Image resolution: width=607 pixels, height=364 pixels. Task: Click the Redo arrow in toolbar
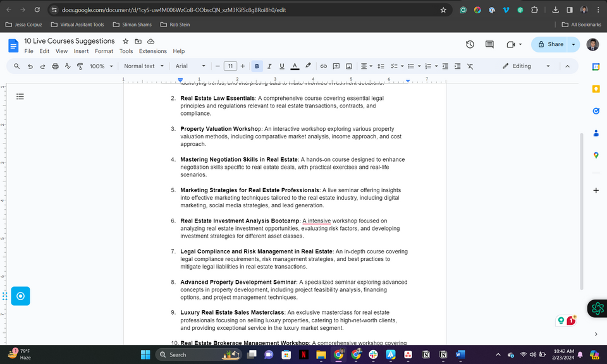(x=42, y=66)
